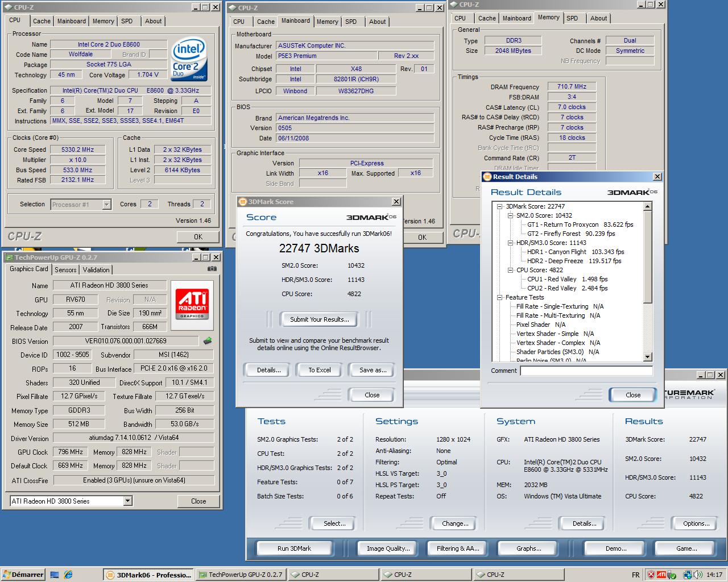Click the Game button
The image size is (728, 582).
[x=686, y=548]
